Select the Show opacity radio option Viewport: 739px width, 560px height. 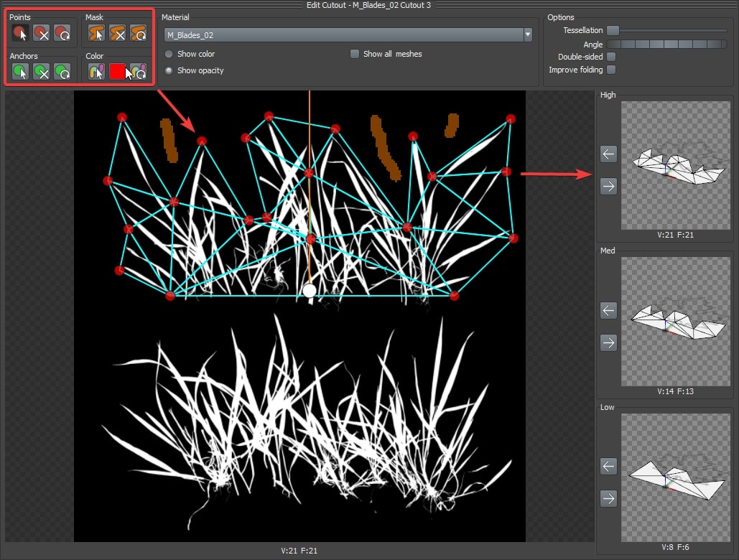[169, 70]
